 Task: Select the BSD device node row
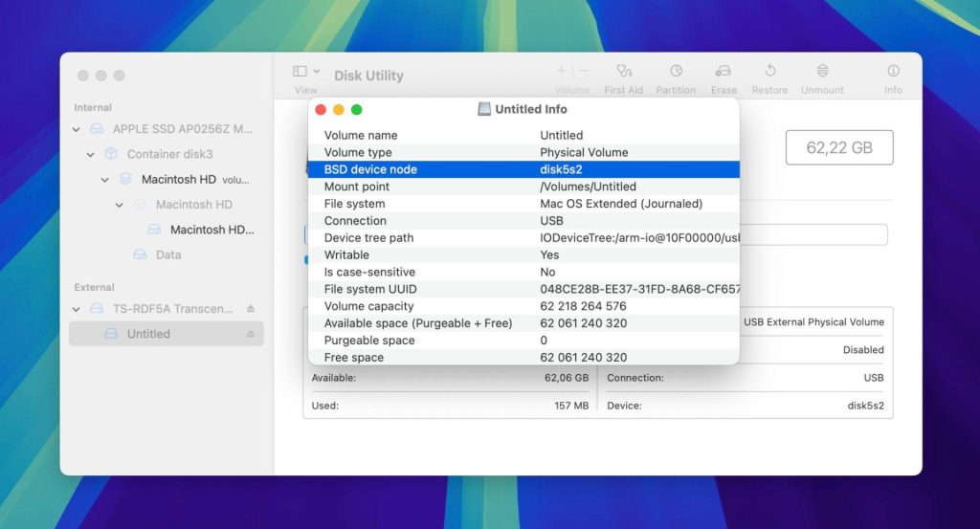(523, 169)
